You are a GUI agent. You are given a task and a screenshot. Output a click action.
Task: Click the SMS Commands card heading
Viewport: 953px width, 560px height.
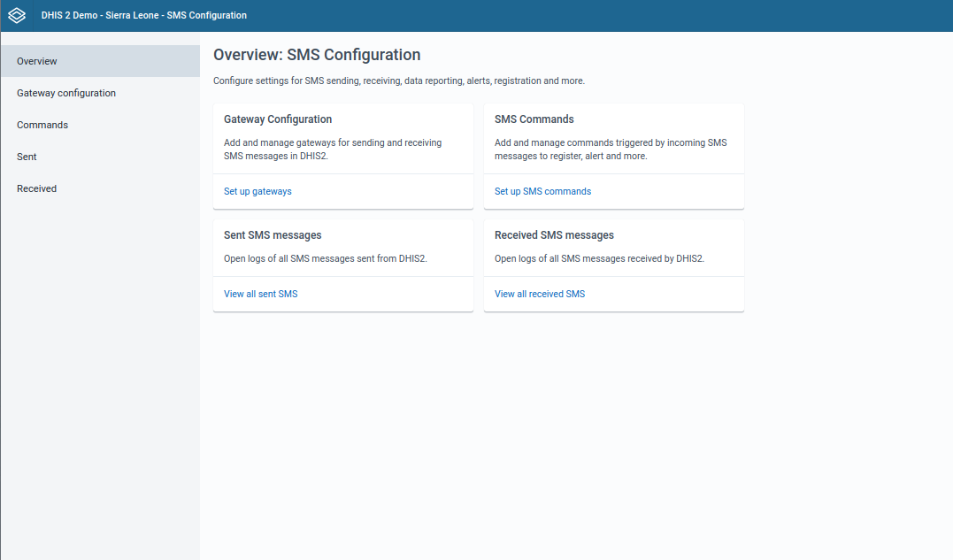click(534, 119)
